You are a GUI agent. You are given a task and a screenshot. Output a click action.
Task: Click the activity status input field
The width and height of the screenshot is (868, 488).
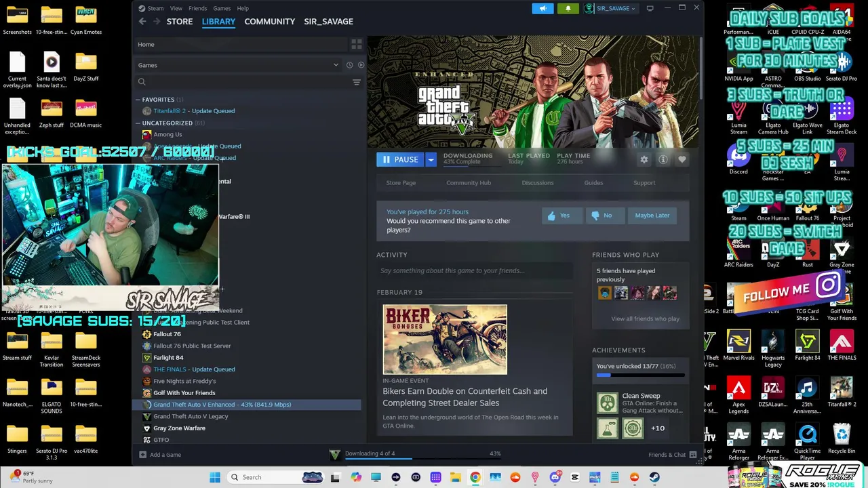(x=475, y=270)
